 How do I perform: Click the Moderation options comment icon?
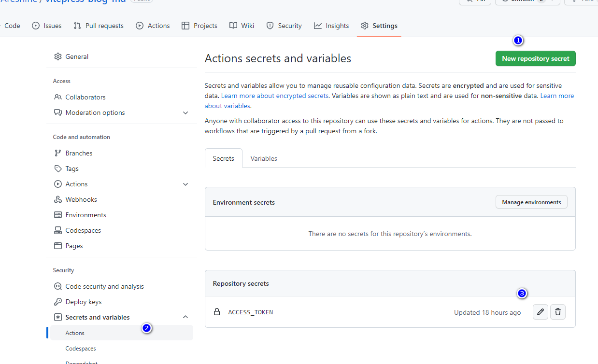coord(58,112)
